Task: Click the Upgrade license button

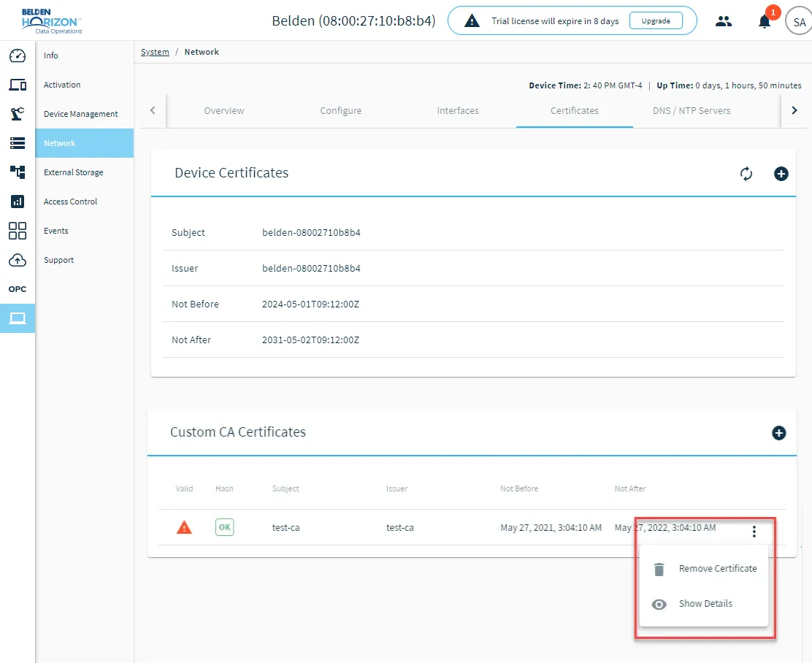Action: pyautogui.click(x=656, y=21)
